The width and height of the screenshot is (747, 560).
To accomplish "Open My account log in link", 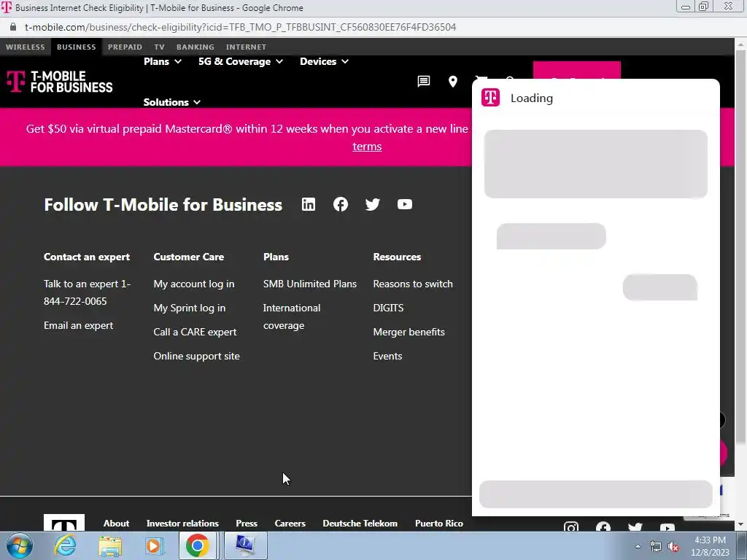I will pyautogui.click(x=194, y=284).
